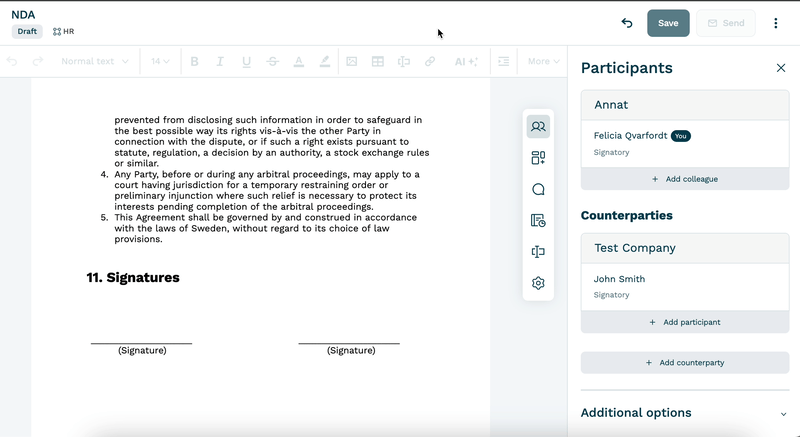Click Add counterparty button
Image resolution: width=800 pixels, height=437 pixels.
point(685,363)
